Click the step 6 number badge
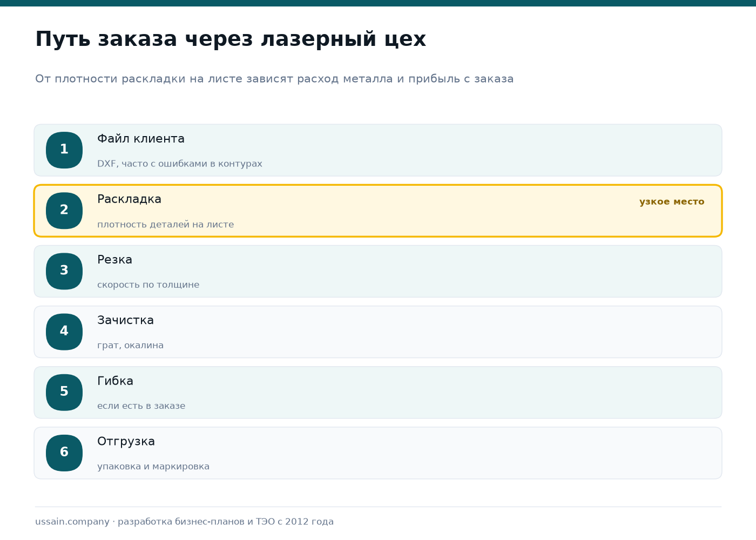 [x=64, y=453]
